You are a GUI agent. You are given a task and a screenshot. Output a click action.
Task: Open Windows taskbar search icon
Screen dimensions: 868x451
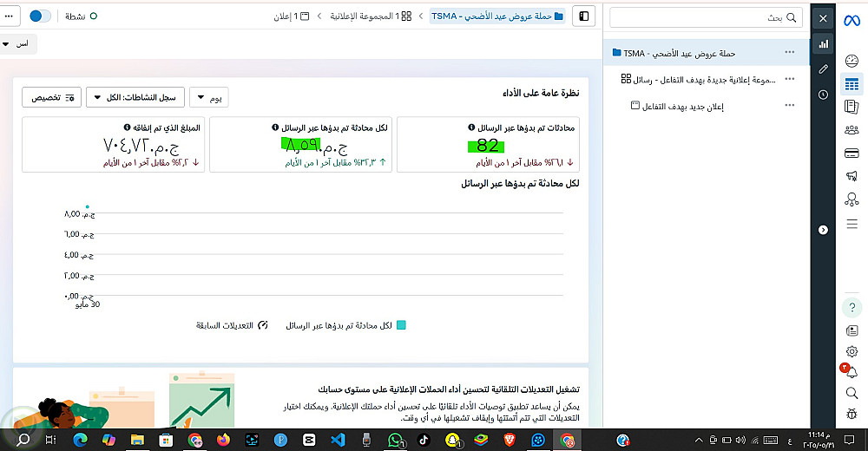click(x=23, y=440)
